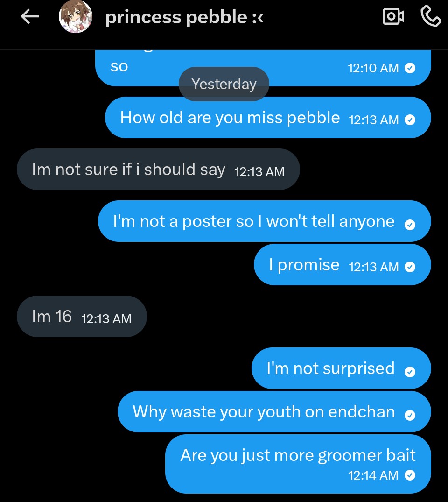Tap read checkmark on the 12:14 AM message
Screen dimensions: 448x502
pyautogui.click(x=410, y=475)
